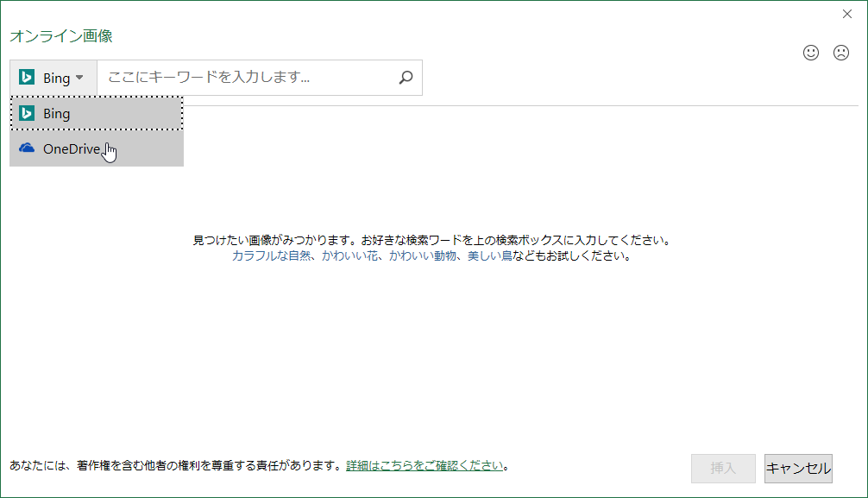868x498 pixels.
Task: Send a frown with the sad face icon
Action: tap(841, 53)
